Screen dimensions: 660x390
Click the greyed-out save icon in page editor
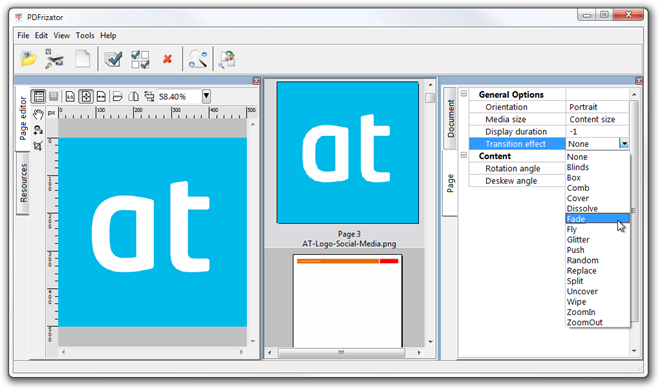point(54,96)
